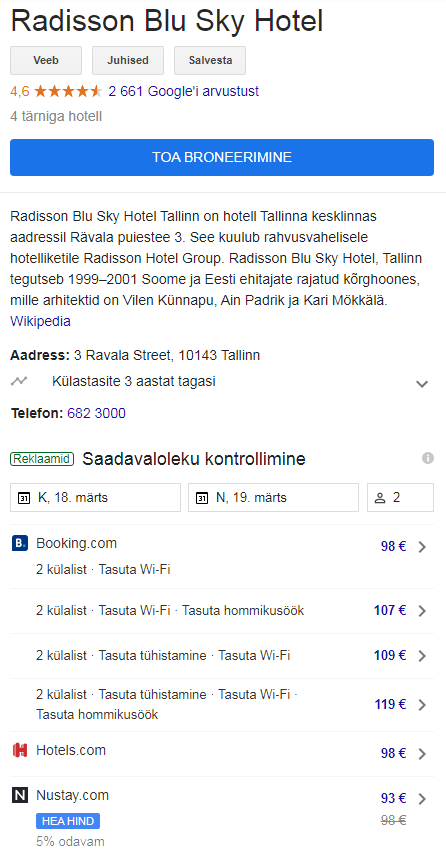Click the TOA BRONEERIMINE booking button

222,157
